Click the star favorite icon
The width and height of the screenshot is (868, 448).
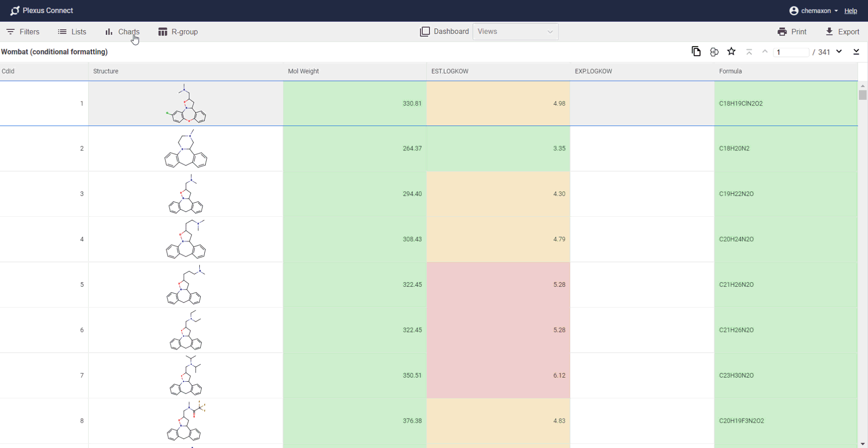tap(731, 51)
